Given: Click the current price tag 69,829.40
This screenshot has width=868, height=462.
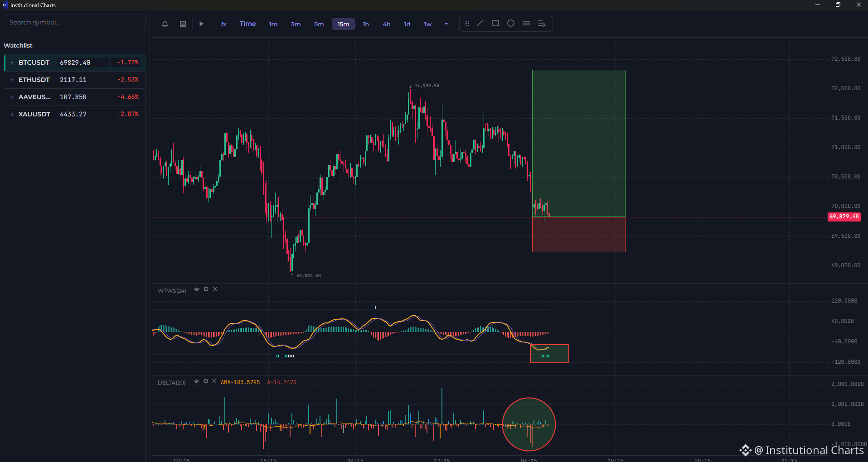Looking at the screenshot, I should pyautogui.click(x=844, y=217).
